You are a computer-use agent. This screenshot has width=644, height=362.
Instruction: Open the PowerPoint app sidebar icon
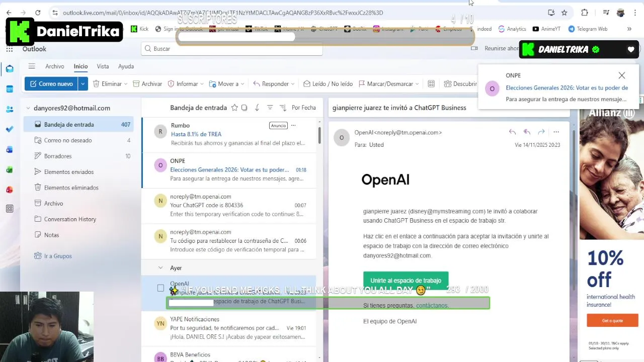[10, 190]
